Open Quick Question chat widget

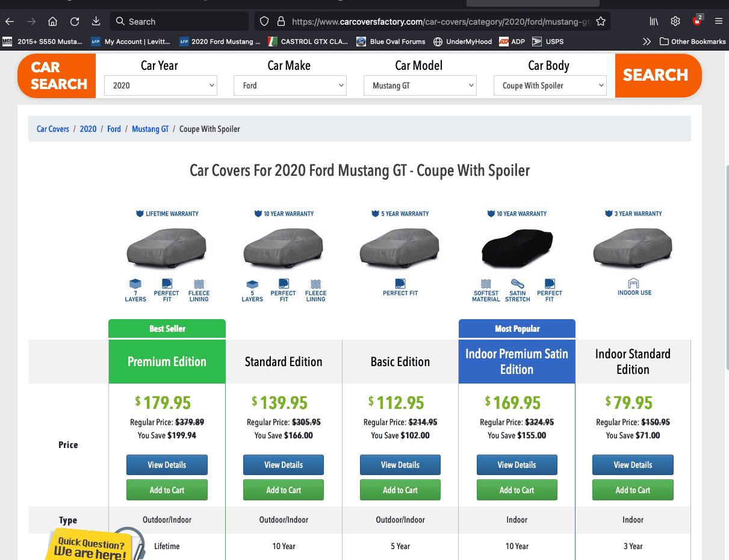(x=95, y=544)
